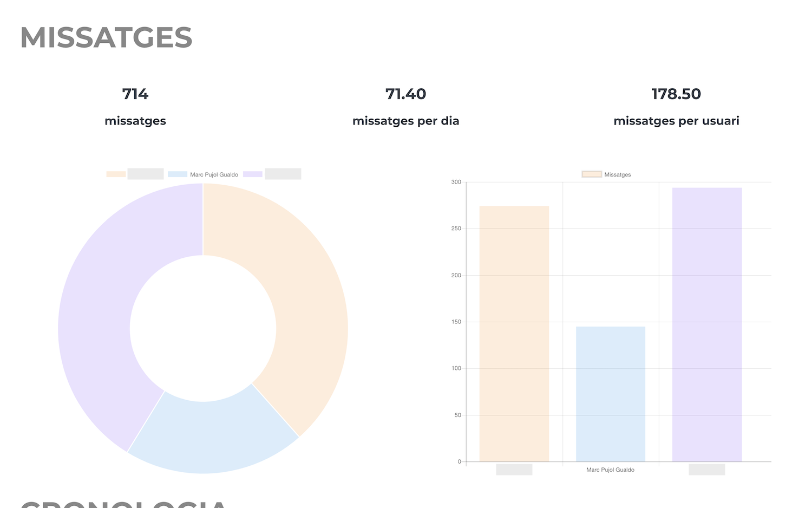Image resolution: width=812 pixels, height=508 pixels.
Task: Click the "missatges per dia" label
Action: (x=405, y=121)
